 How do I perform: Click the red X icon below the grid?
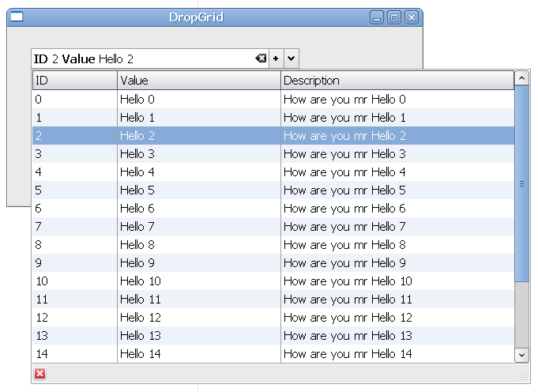[40, 374]
